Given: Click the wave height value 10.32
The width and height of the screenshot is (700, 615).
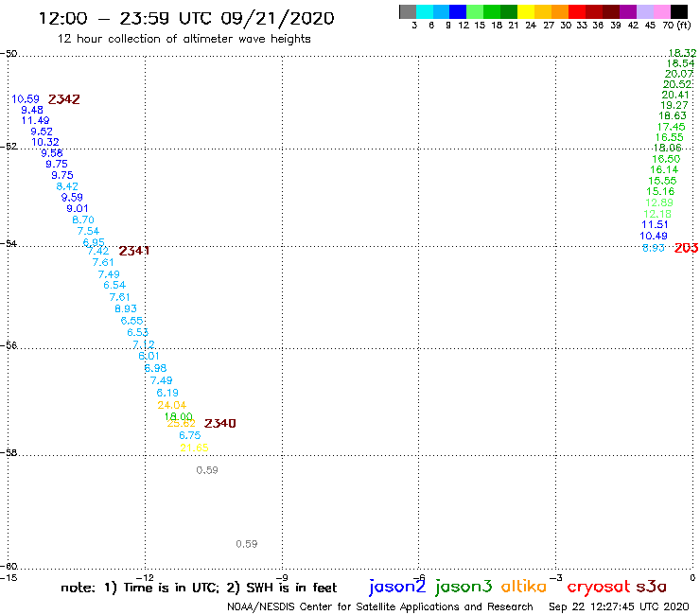Looking at the screenshot, I should (x=45, y=142).
